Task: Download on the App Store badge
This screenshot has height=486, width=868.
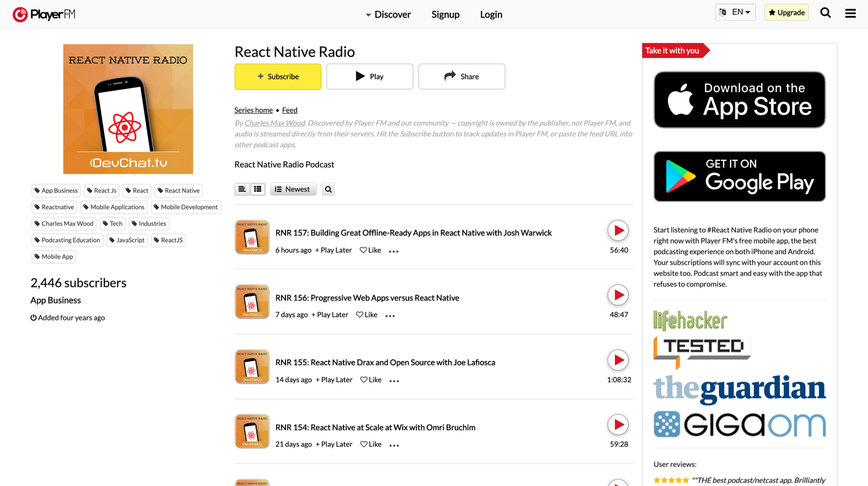Action: 739,100
